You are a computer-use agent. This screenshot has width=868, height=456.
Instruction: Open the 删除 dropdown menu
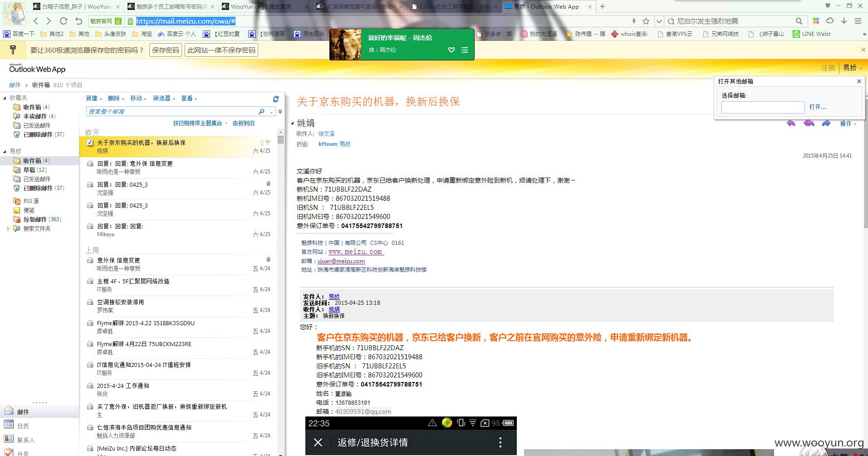click(116, 98)
